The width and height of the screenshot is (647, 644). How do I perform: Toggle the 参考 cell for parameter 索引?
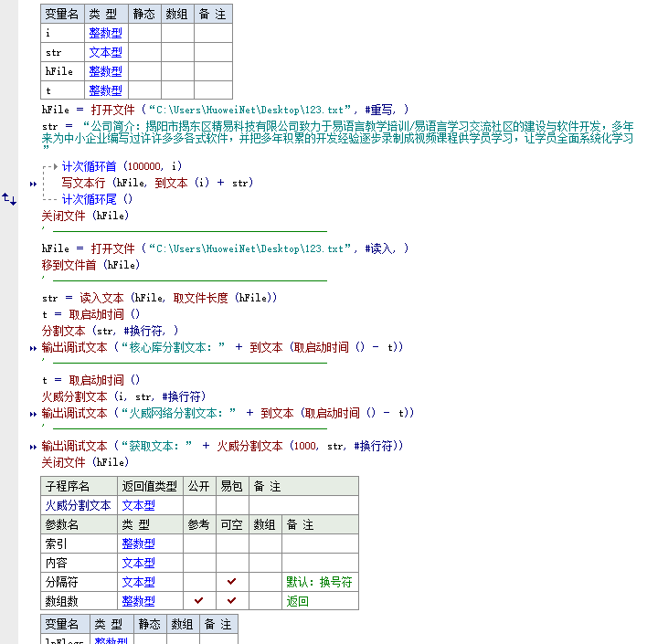200,544
